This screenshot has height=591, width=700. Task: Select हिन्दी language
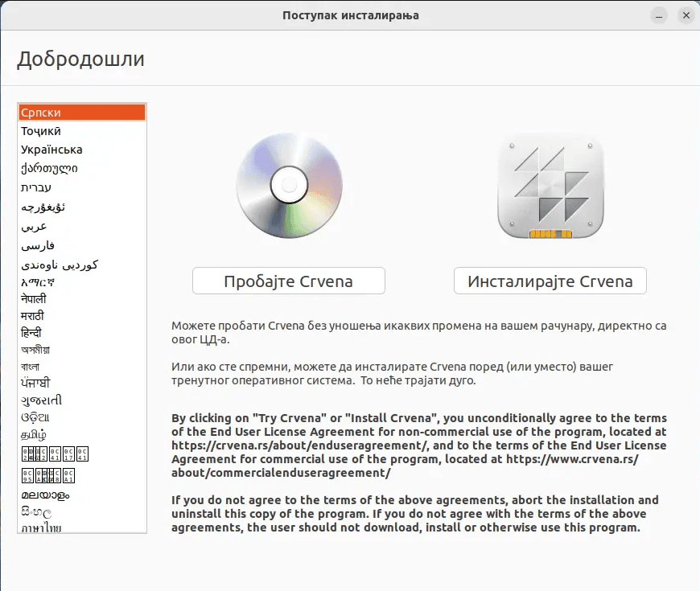[x=82, y=333]
